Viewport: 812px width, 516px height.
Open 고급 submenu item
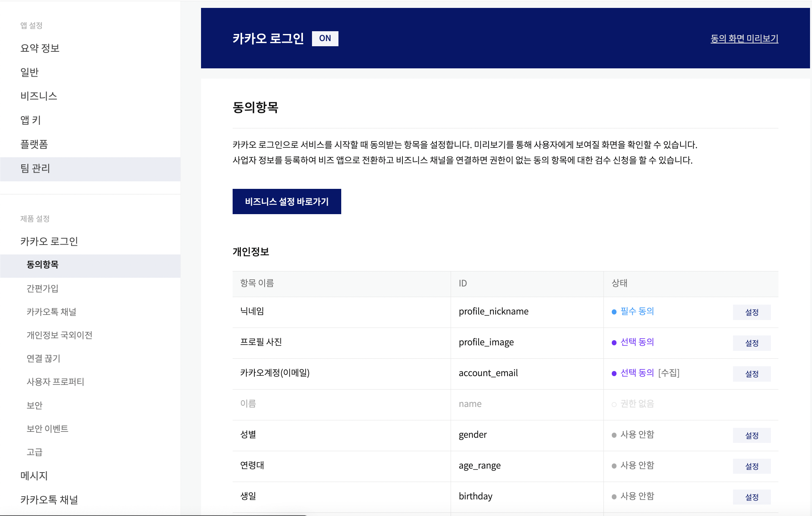(34, 452)
